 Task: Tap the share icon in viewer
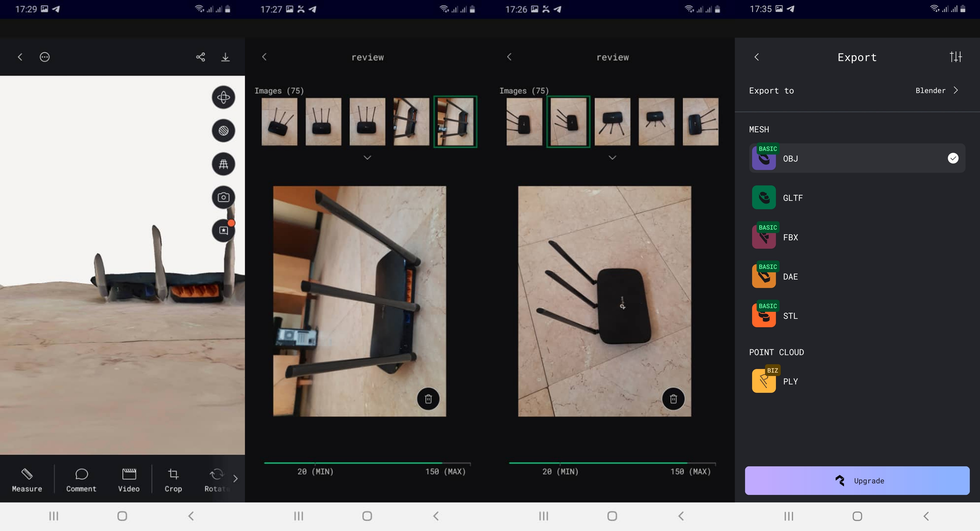(x=201, y=57)
